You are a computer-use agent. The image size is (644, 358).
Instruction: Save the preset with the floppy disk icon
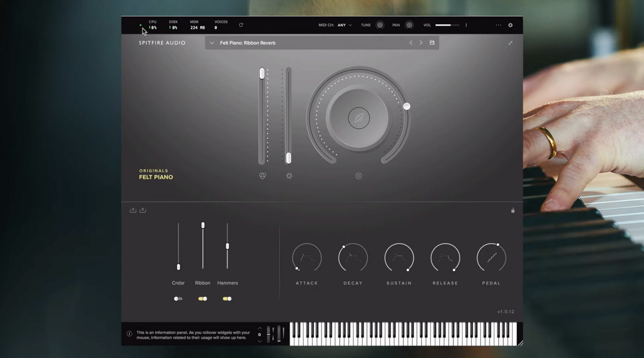point(432,43)
